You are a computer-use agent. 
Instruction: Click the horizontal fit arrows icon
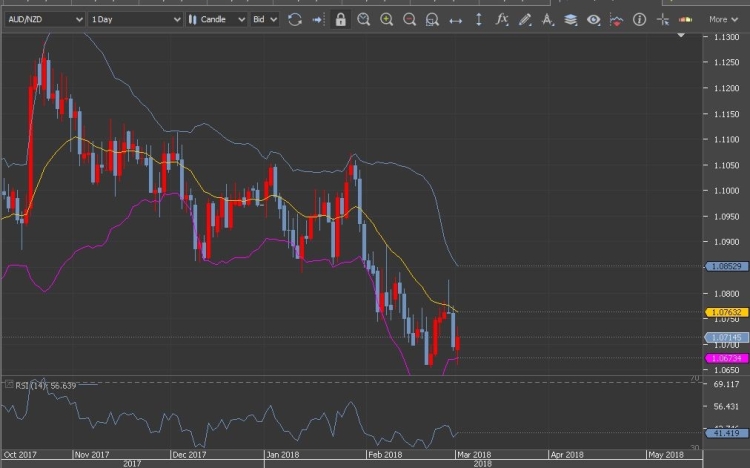455,19
